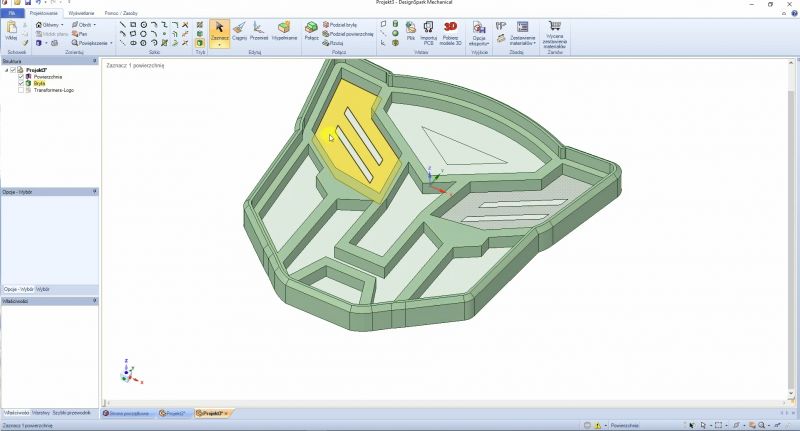Open the Powiększenie zoom dropdown
The height and width of the screenshot is (431, 800).
(111, 43)
